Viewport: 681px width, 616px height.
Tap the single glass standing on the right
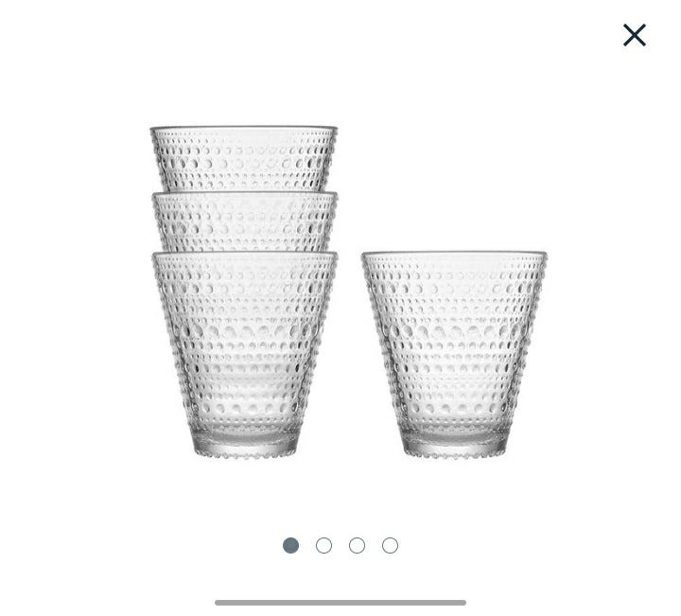[x=454, y=355]
